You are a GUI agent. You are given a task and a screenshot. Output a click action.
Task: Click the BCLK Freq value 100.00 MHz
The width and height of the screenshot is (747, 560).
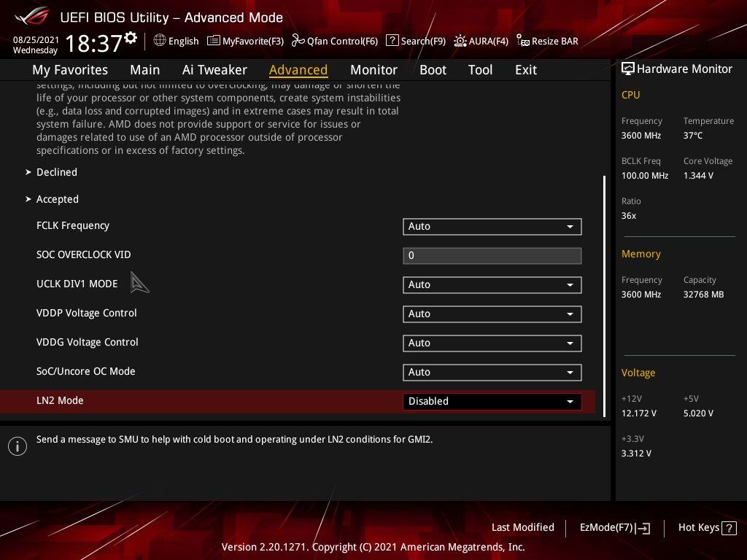(x=645, y=175)
